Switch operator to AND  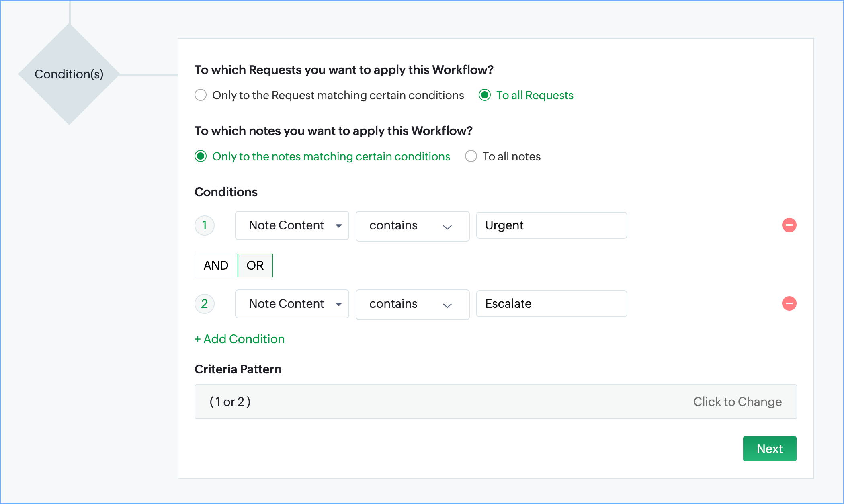216,265
